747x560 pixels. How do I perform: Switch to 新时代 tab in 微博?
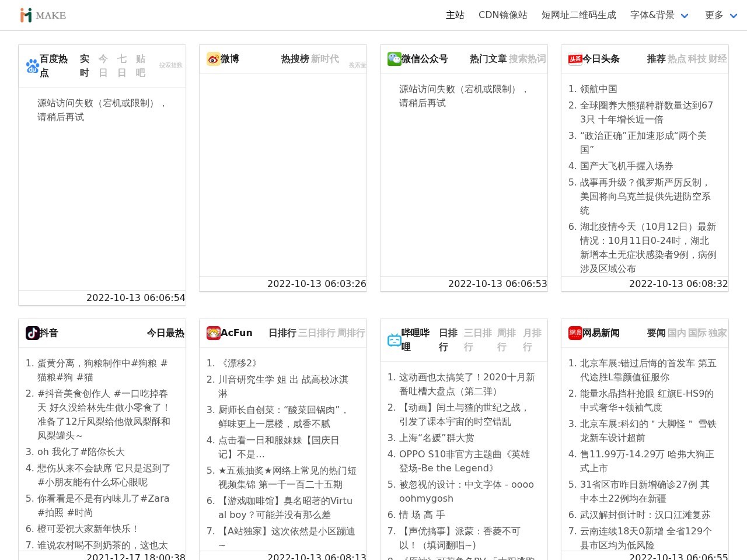click(x=325, y=59)
